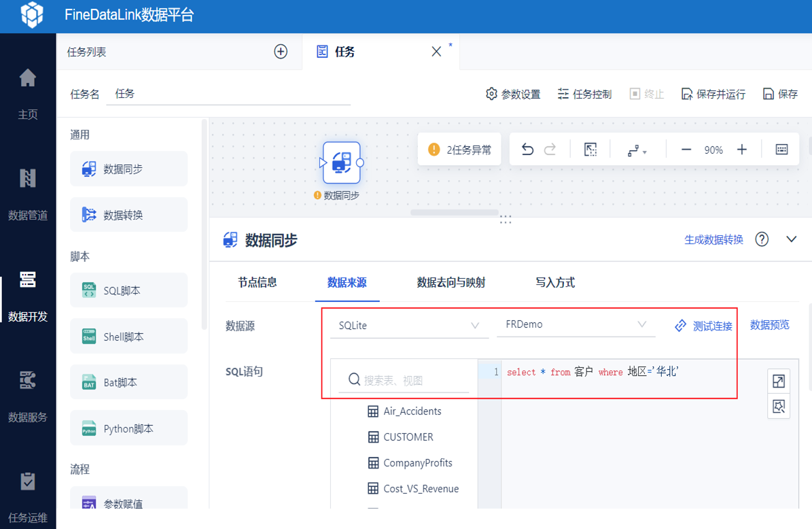Click 保存并运行 save and run
Viewport: 812px width, 529px height.
(713, 94)
